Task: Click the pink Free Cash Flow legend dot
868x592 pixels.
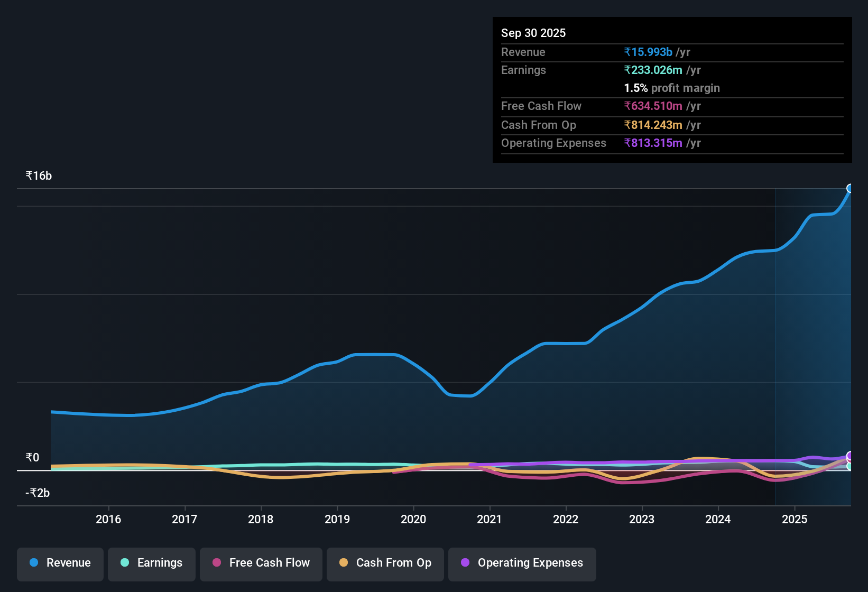Action: (x=216, y=562)
